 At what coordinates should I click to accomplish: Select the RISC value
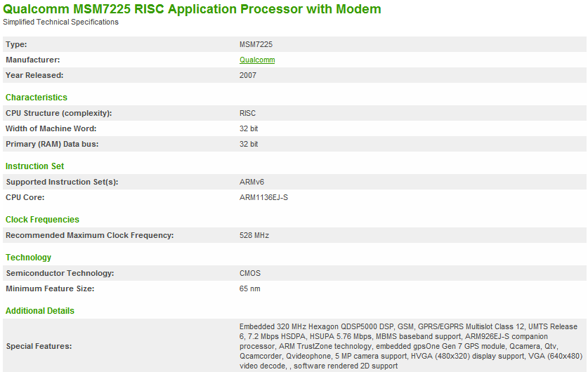(247, 113)
